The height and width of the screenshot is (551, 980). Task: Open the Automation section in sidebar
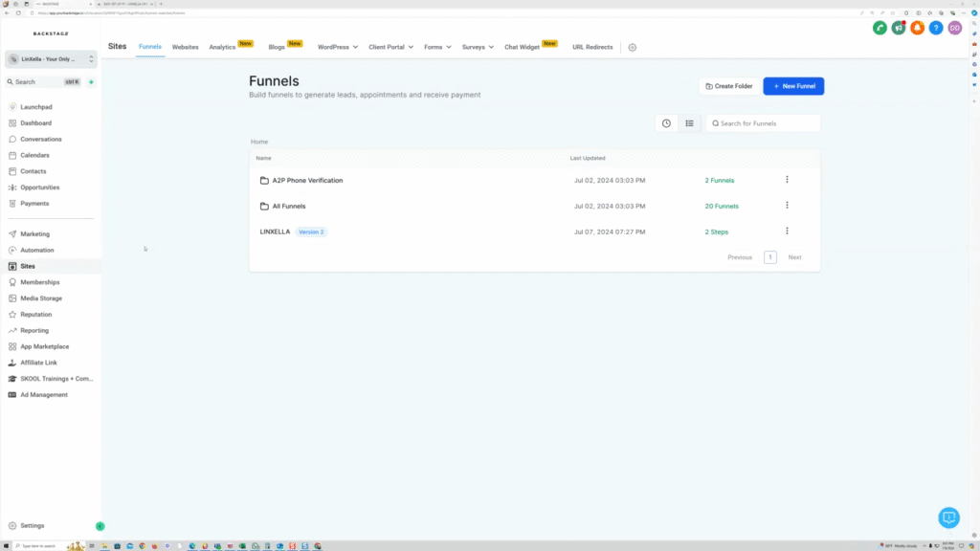(x=39, y=250)
